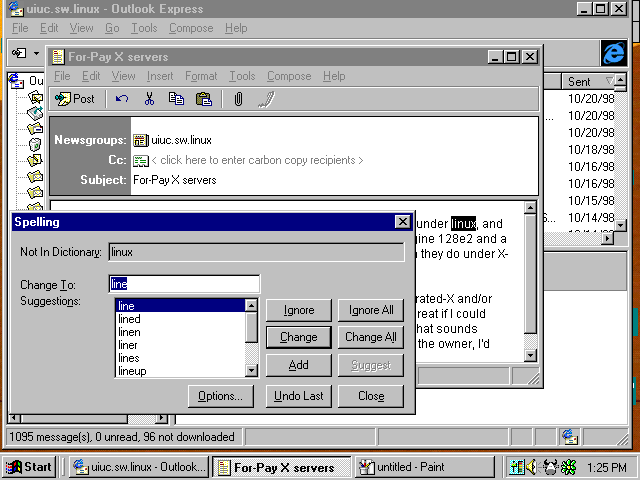Open the Tools menu in compose window
Viewport: 640px width, 480px height.
(242, 76)
